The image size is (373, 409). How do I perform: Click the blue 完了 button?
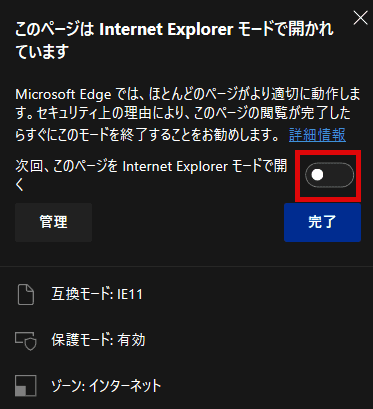pos(322,222)
